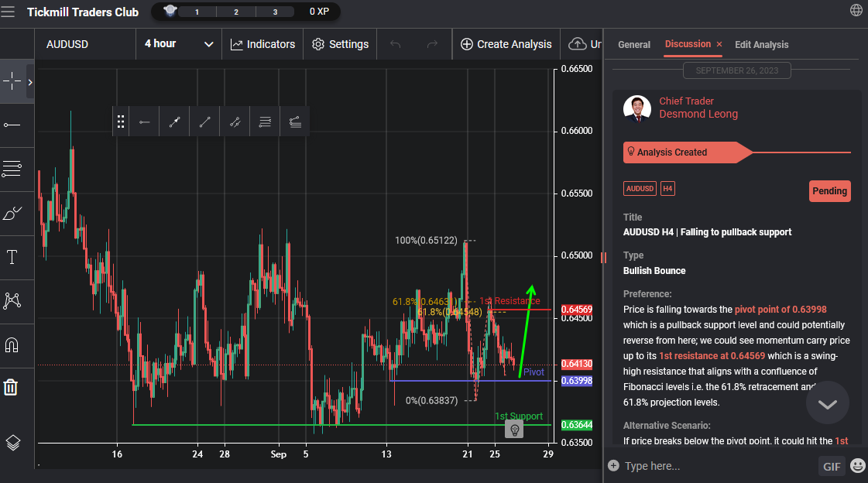The height and width of the screenshot is (483, 868).
Task: Select level 2 on XP progress bar
Action: tap(236, 12)
